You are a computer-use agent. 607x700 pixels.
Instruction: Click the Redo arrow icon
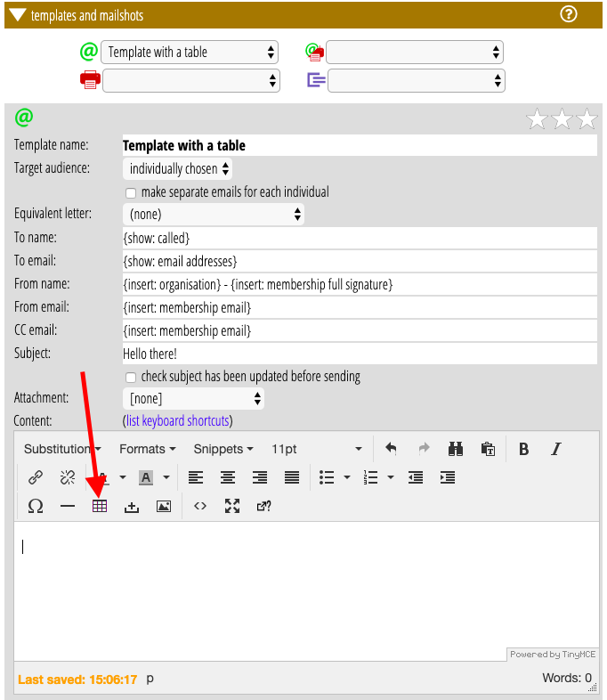click(x=424, y=448)
